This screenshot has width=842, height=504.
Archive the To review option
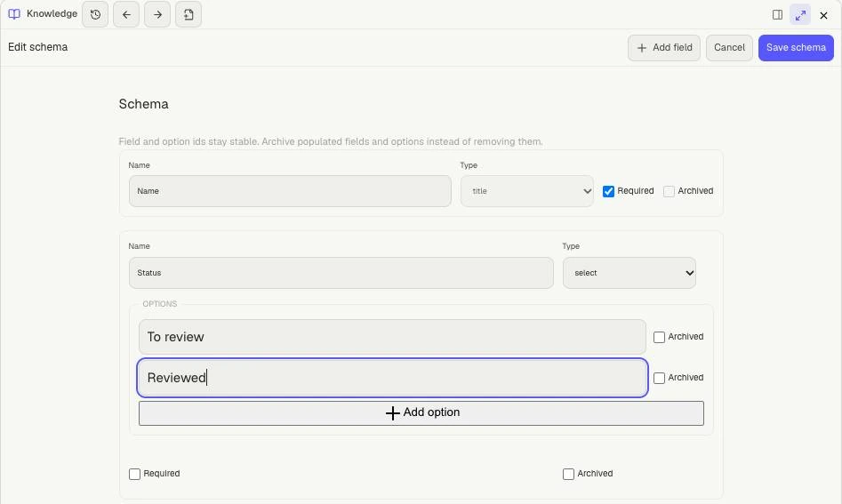click(x=659, y=337)
